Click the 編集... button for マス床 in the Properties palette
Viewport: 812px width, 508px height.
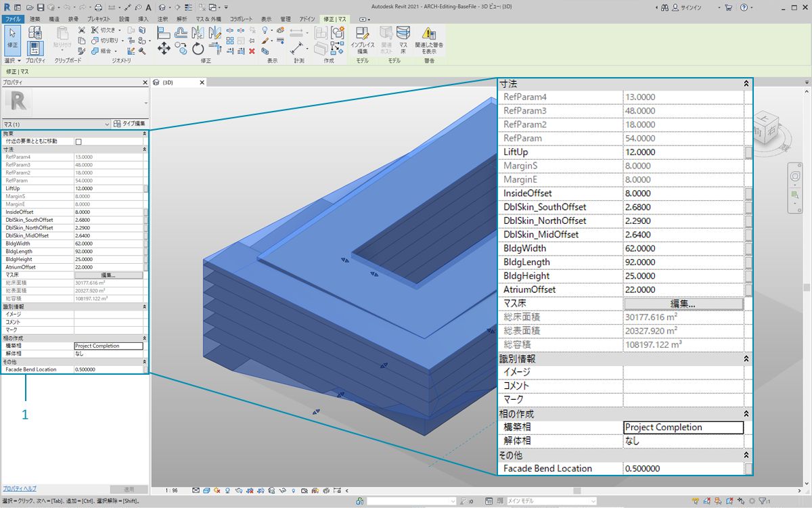click(108, 275)
